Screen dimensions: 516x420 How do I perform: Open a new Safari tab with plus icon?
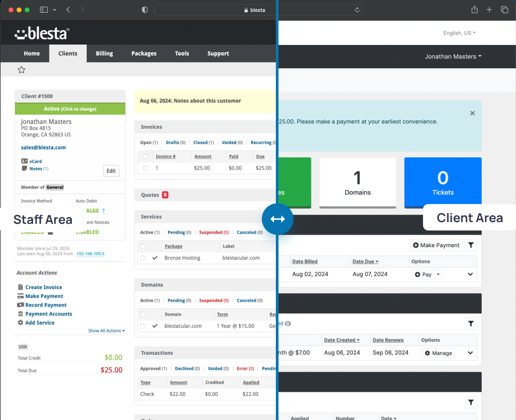(489, 10)
